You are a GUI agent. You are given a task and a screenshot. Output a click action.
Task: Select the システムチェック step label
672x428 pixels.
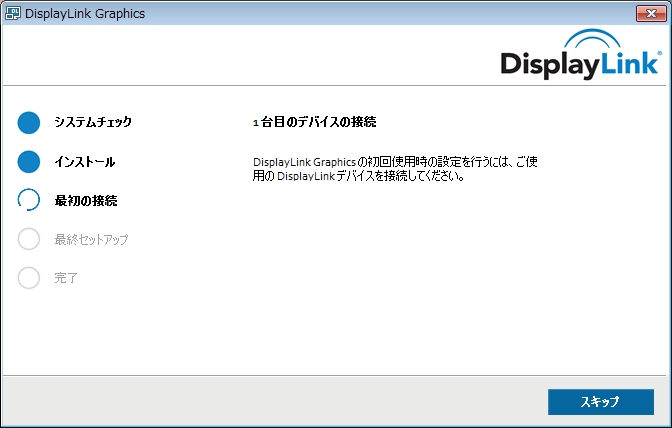pyautogui.click(x=93, y=122)
